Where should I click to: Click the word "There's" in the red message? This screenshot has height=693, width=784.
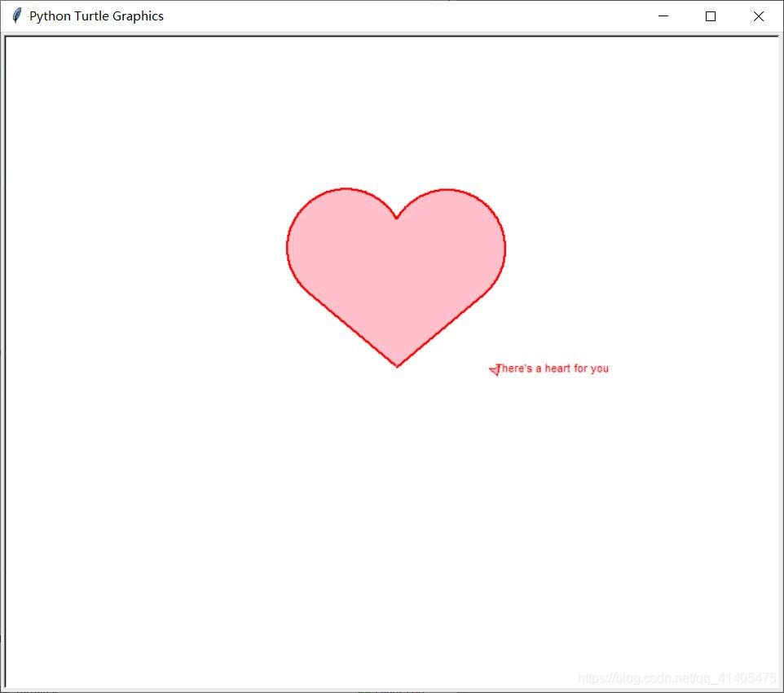tap(515, 369)
